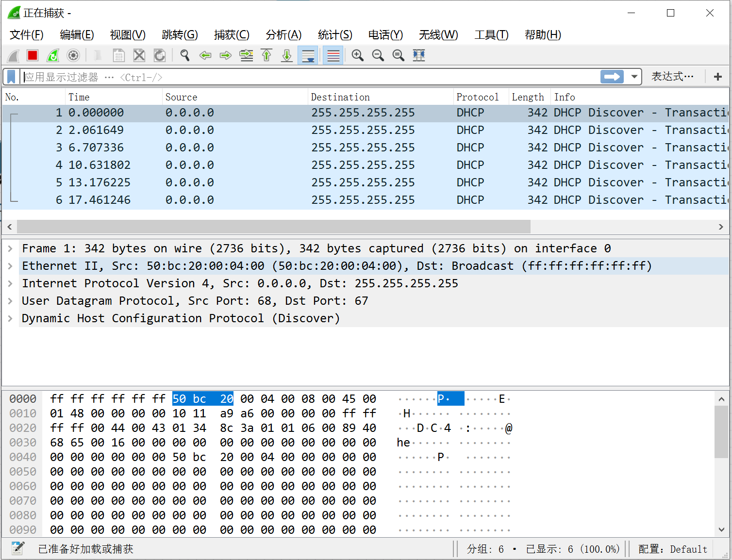The image size is (732, 560).
Task: Click the highlighted hex bytes 50 bc 20
Action: point(203,399)
